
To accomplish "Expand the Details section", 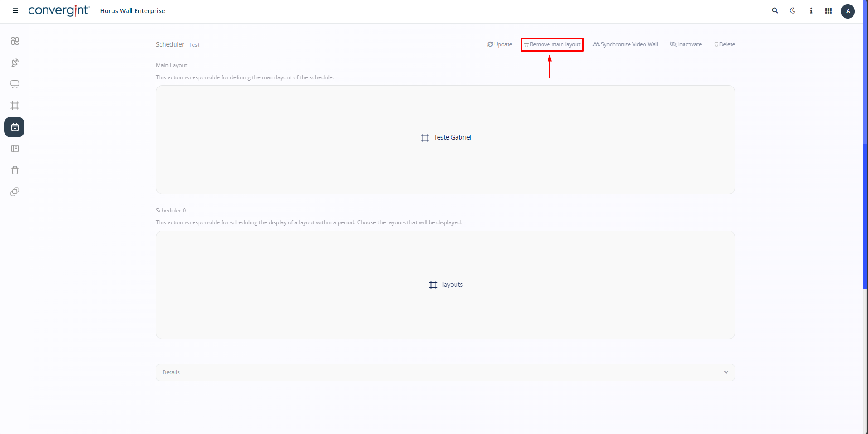I will coord(445,372).
